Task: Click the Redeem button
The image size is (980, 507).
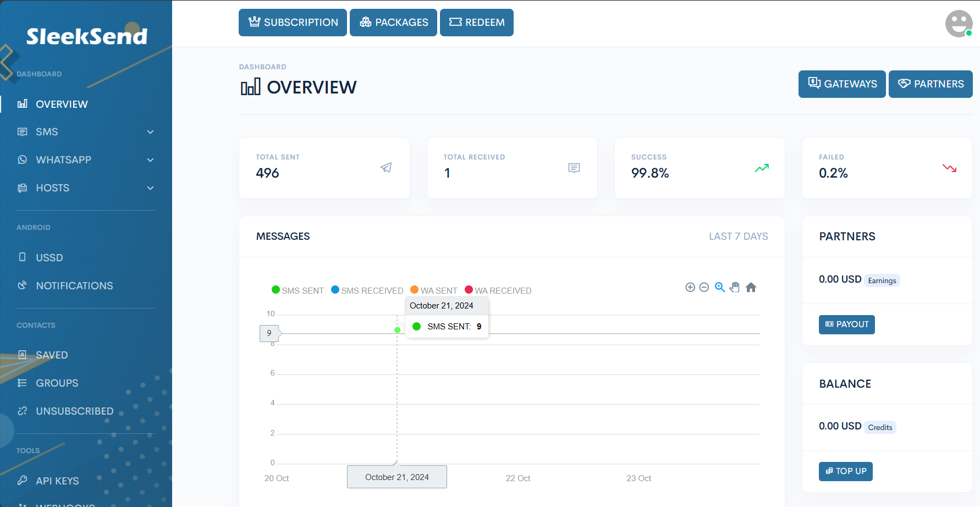Action: click(477, 23)
